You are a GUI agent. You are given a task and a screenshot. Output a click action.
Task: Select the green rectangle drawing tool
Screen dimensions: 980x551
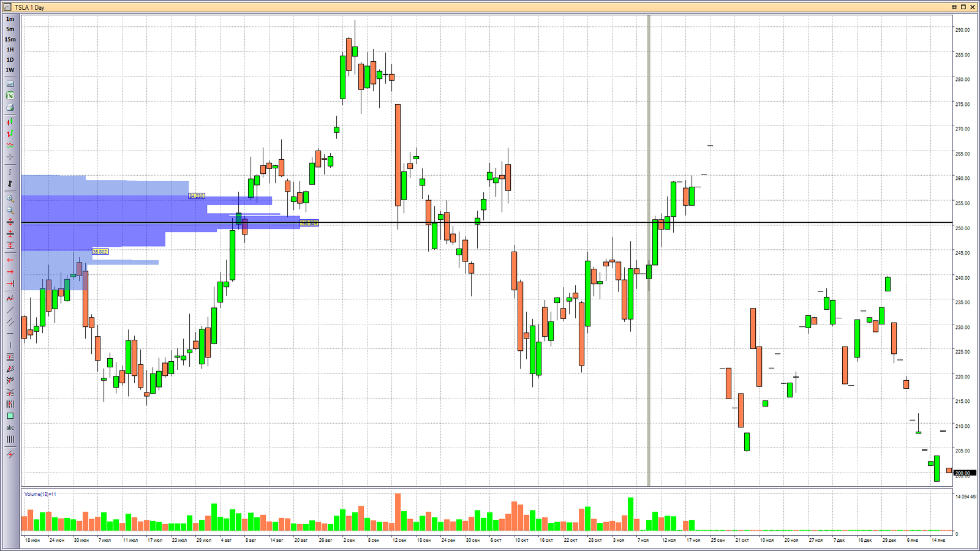click(x=10, y=416)
